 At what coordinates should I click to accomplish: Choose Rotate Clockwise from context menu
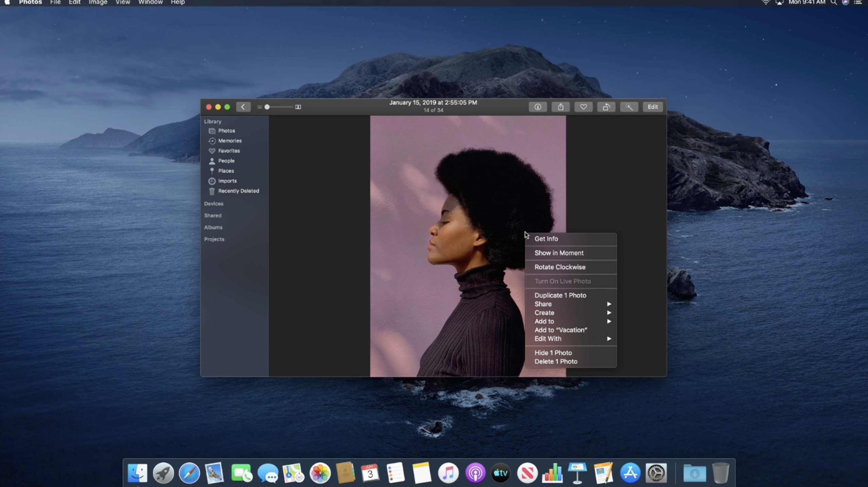[x=560, y=267]
